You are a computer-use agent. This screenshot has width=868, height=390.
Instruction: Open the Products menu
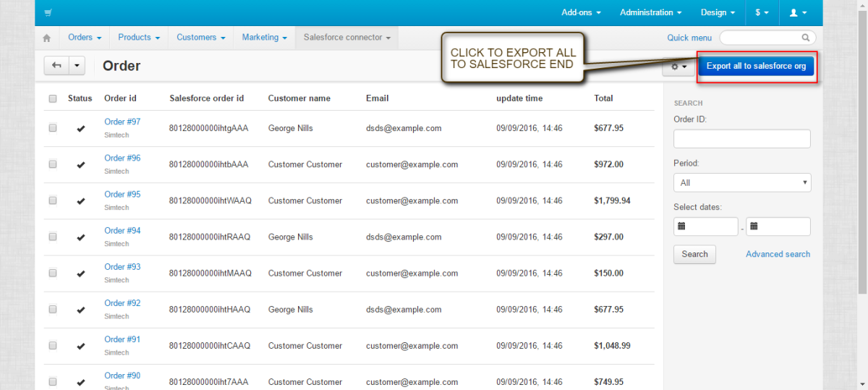[139, 38]
